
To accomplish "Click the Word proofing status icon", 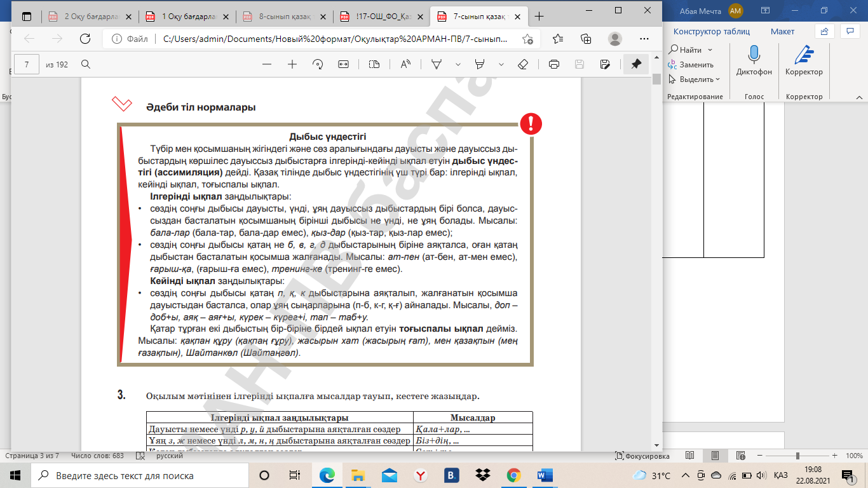I will click(x=141, y=456).
